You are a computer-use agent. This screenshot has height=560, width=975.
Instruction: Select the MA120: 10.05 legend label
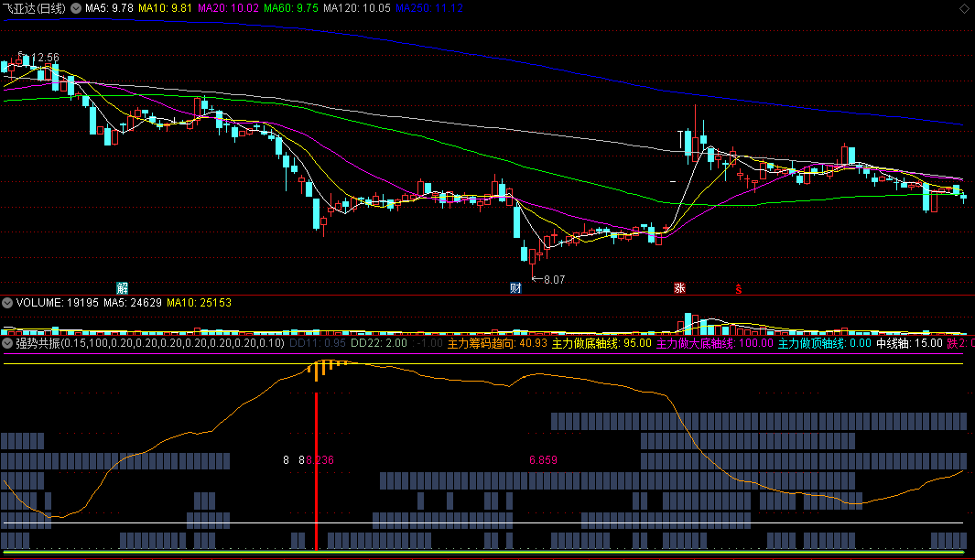(357, 8)
